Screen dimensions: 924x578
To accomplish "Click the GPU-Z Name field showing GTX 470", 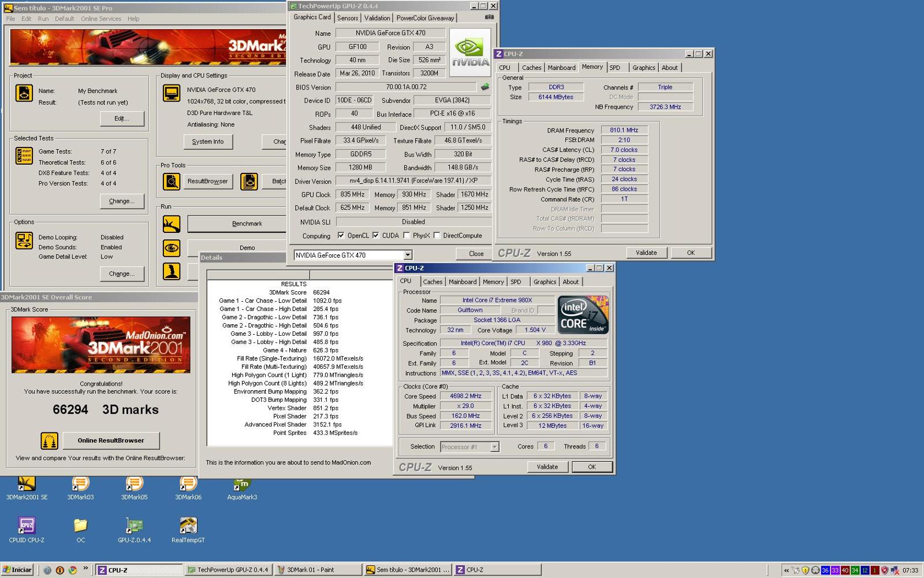I will (390, 33).
